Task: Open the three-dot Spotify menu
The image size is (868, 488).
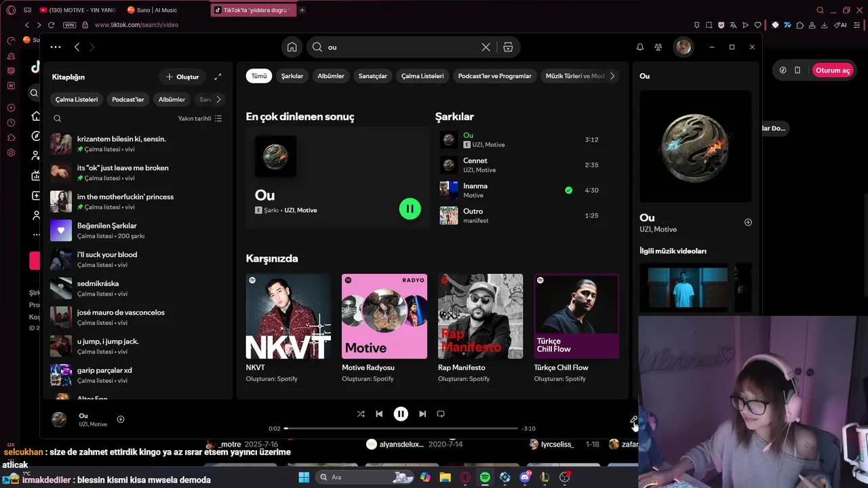Action: [x=56, y=47]
